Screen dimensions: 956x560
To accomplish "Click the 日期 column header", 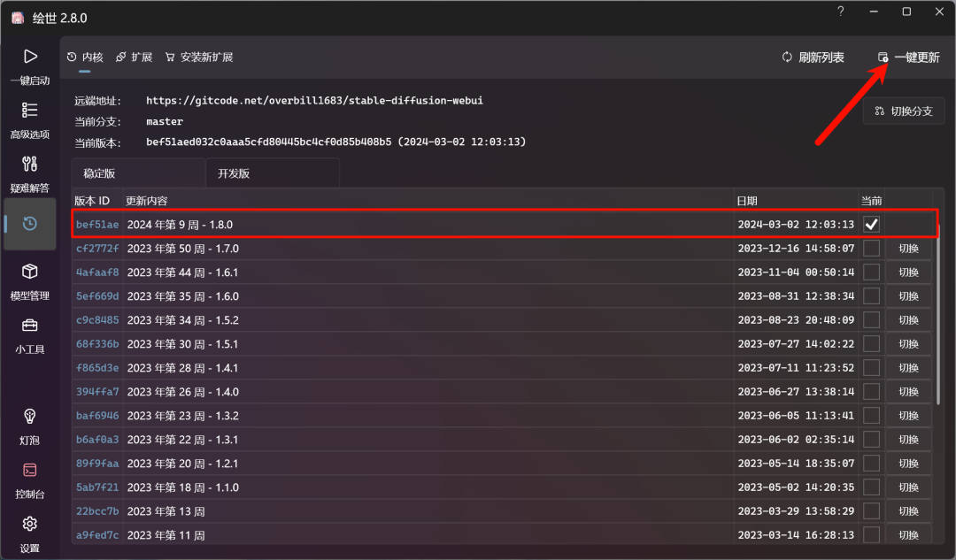I will 747,201.
